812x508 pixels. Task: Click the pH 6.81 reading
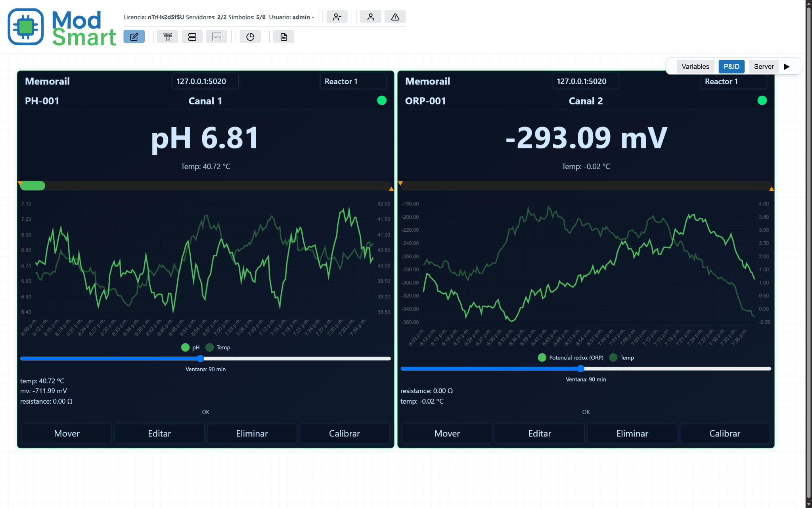click(205, 138)
